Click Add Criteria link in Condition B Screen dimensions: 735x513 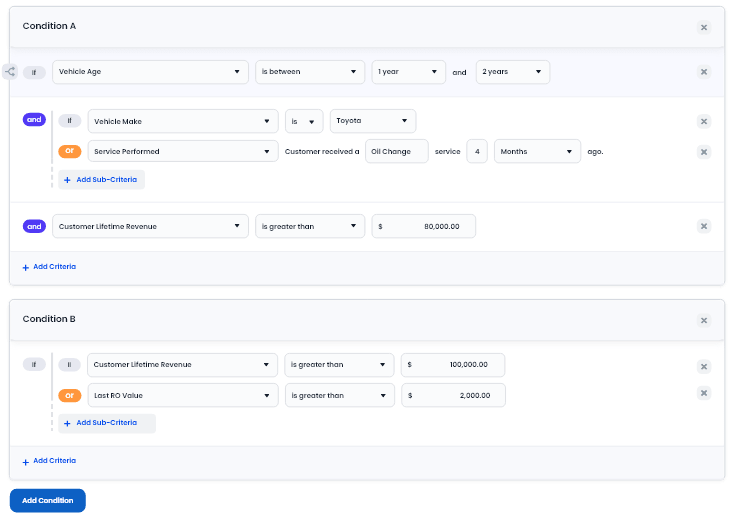(x=54, y=460)
